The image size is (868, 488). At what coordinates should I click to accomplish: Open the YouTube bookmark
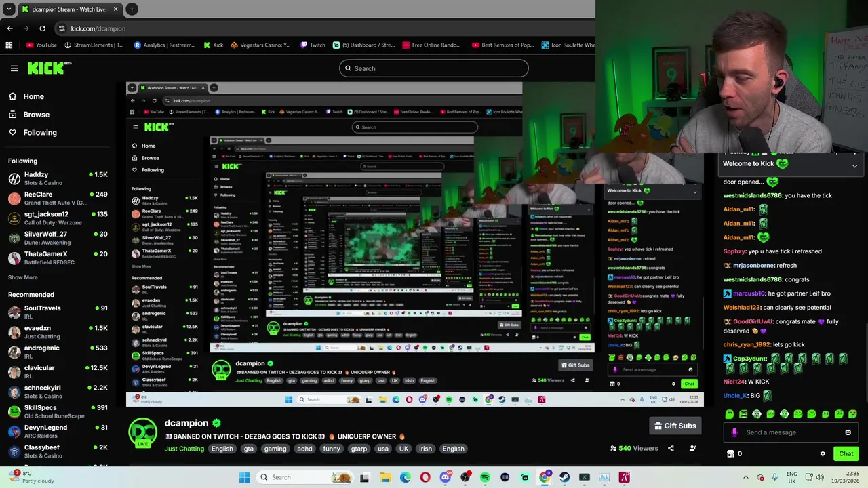point(41,45)
